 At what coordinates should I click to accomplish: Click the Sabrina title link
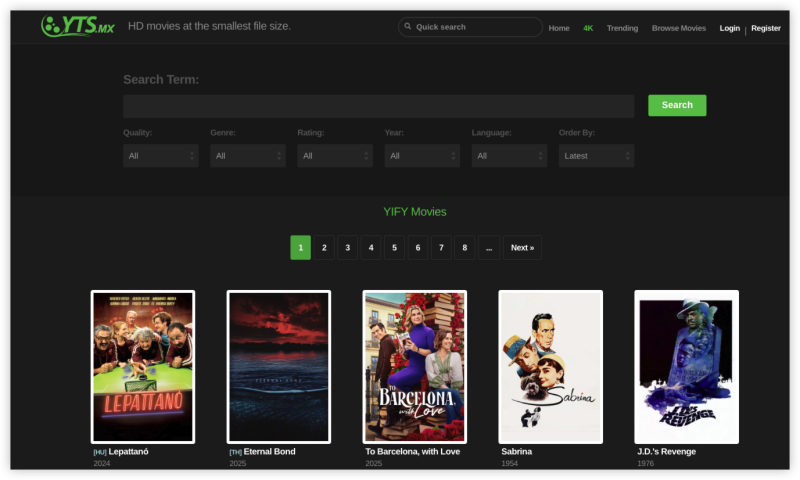516,451
